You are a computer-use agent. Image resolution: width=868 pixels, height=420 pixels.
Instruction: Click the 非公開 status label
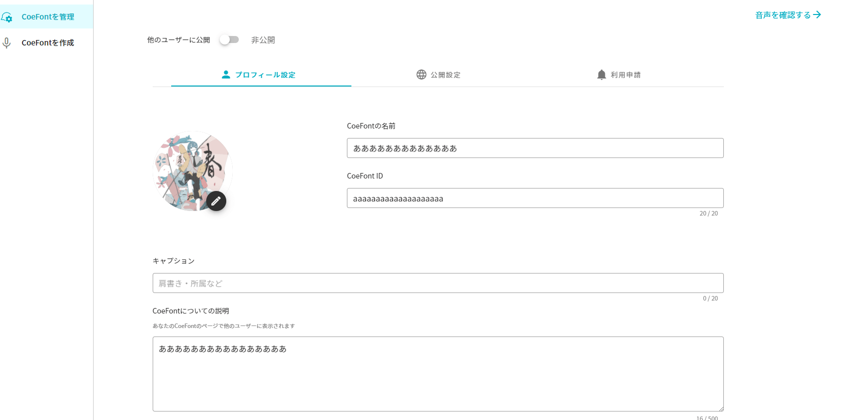[263, 40]
